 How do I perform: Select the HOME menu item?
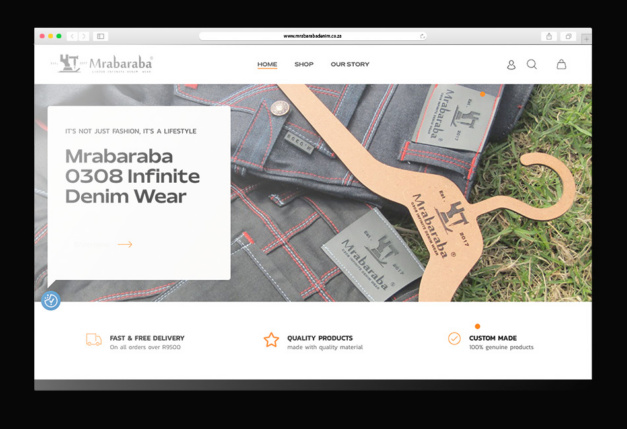point(267,64)
